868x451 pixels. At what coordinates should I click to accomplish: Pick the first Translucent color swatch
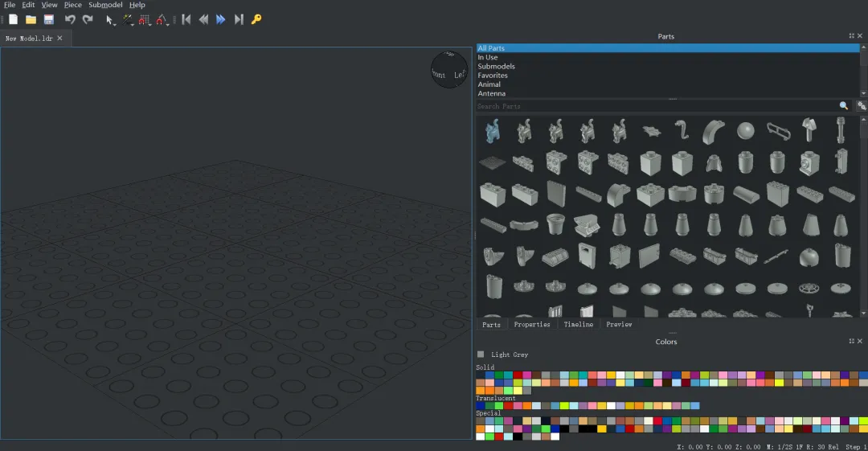tap(481, 406)
